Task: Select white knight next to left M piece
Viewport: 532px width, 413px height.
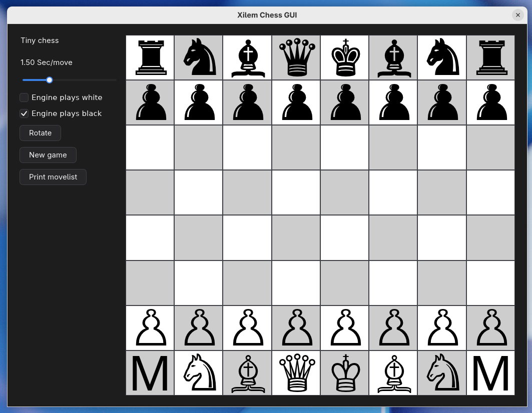Action: 199,373
